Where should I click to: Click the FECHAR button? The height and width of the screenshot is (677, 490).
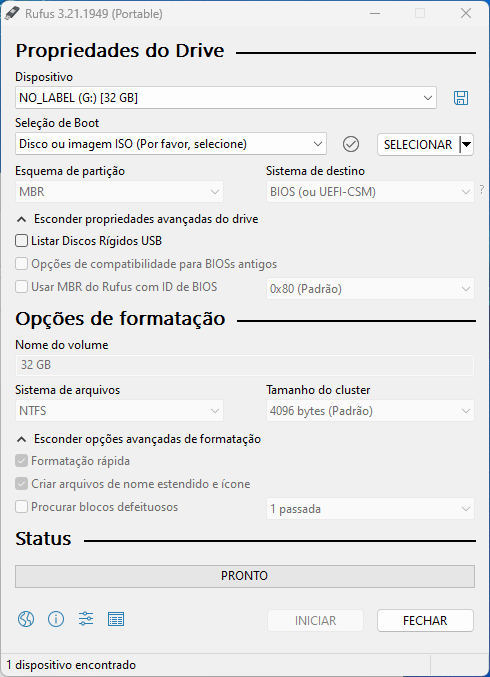(425, 620)
